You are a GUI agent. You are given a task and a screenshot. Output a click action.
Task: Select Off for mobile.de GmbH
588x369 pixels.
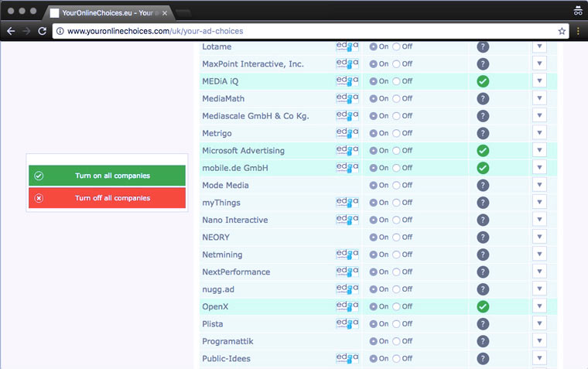click(396, 168)
